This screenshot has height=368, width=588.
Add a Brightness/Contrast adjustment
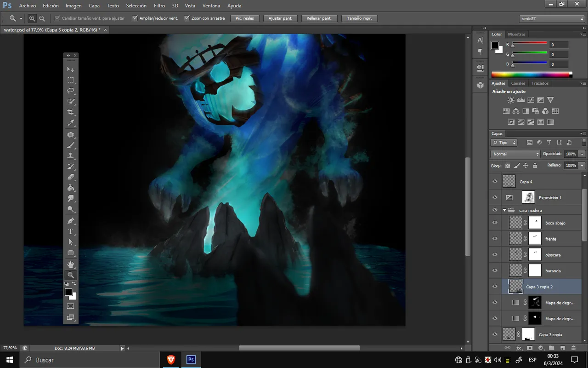click(511, 100)
